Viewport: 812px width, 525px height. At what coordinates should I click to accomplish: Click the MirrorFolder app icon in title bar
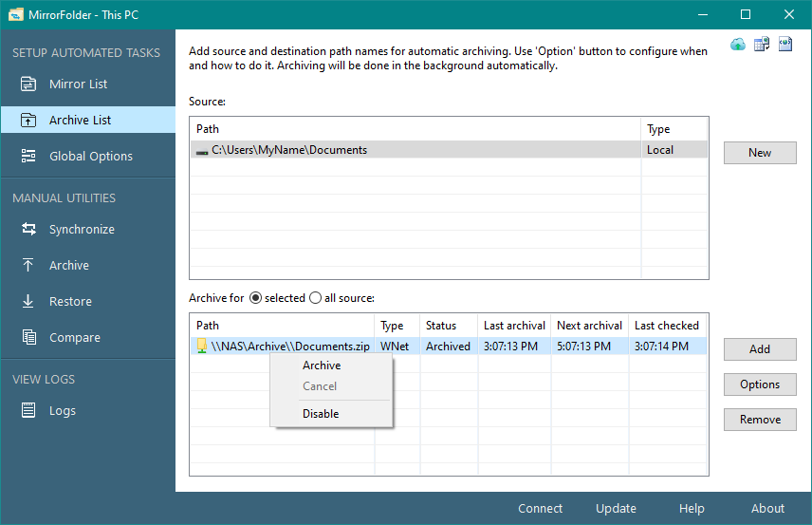point(15,14)
